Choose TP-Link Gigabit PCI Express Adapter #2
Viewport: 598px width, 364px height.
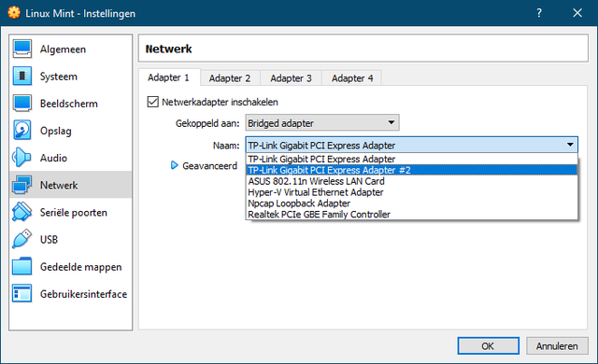pos(412,170)
